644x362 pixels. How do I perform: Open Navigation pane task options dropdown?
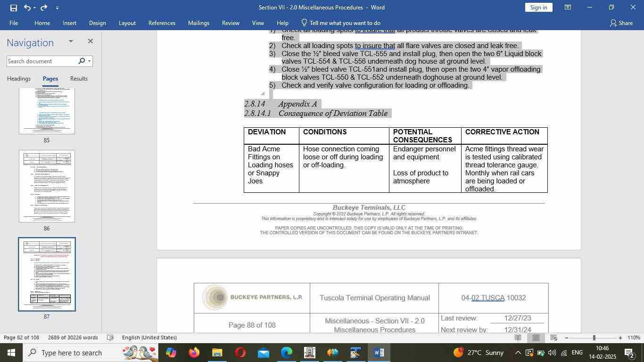click(71, 41)
